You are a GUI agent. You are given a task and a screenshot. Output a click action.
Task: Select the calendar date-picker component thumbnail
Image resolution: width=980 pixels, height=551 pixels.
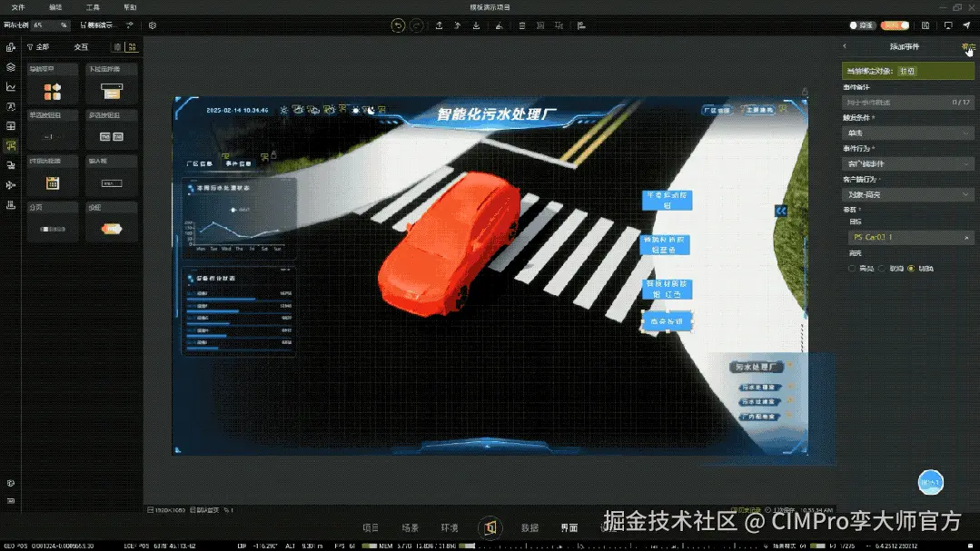pos(53,183)
